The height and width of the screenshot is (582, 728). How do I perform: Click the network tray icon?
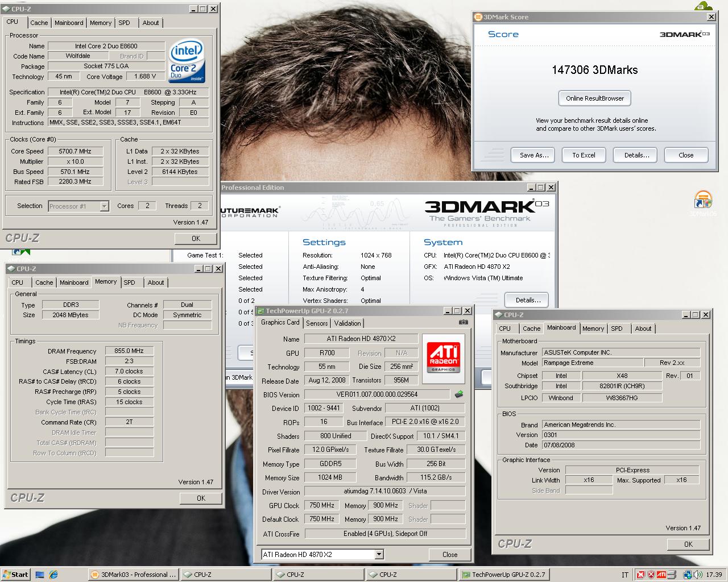click(688, 575)
